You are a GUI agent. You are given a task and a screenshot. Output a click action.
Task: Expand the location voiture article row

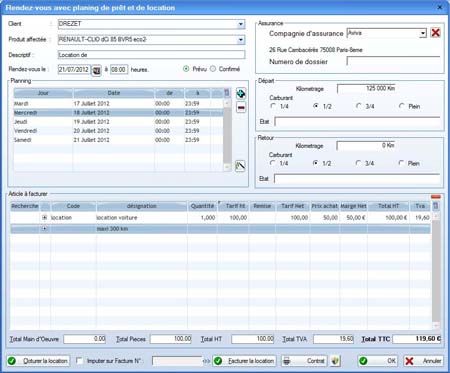click(45, 217)
